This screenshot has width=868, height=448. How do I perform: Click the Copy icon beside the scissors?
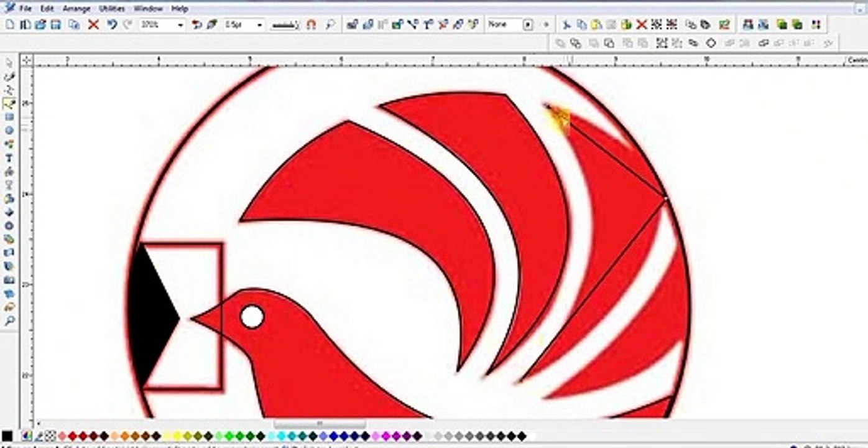[581, 25]
